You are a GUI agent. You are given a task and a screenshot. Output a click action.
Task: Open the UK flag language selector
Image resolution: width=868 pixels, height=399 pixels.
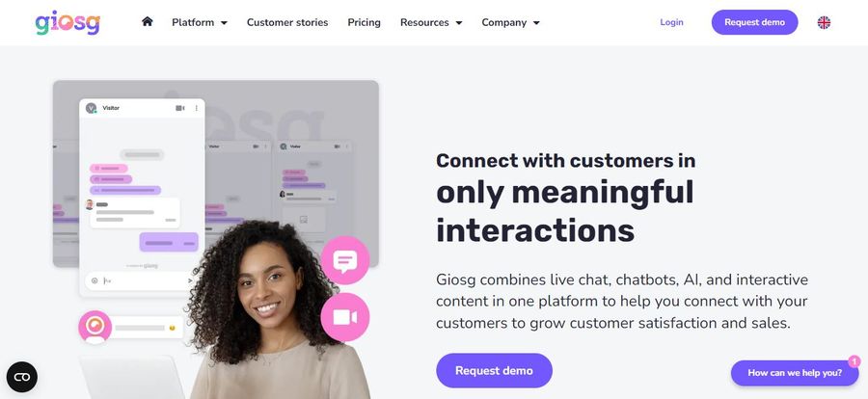click(824, 22)
